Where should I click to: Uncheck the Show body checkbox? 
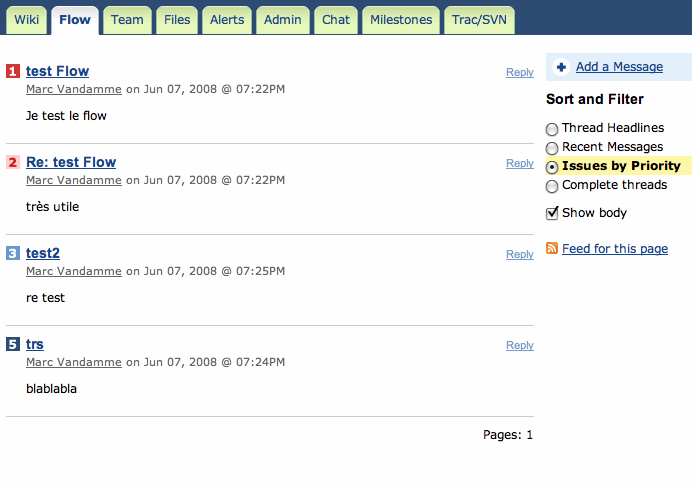tap(552, 213)
